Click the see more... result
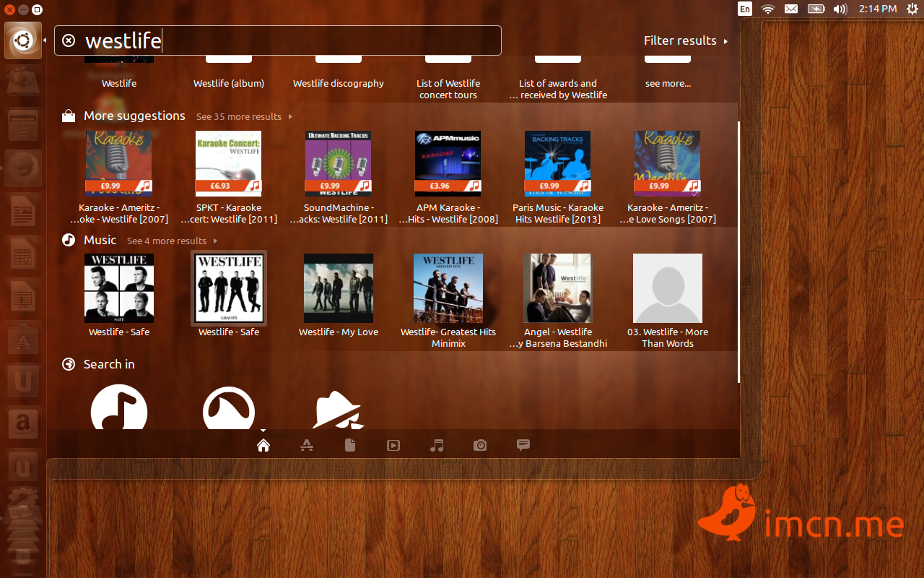Screen dimensions: 924x578 click(x=668, y=83)
